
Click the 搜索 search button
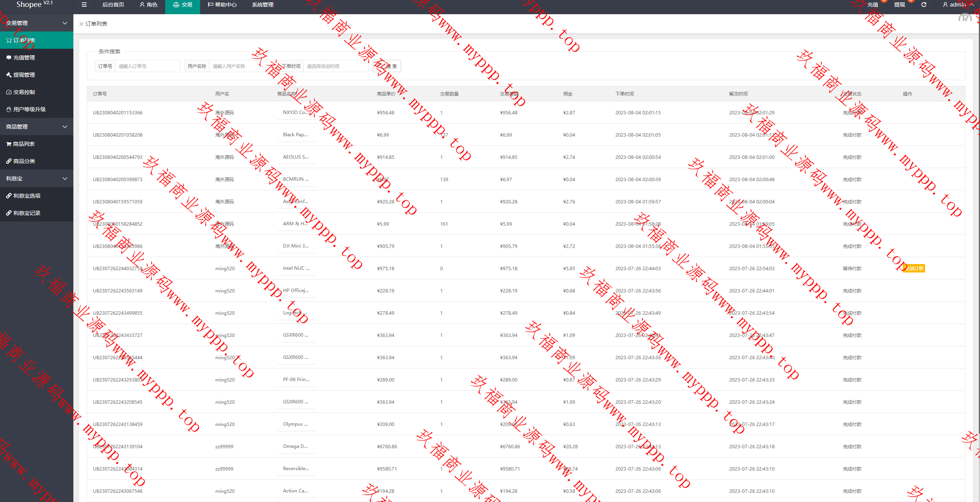387,66
